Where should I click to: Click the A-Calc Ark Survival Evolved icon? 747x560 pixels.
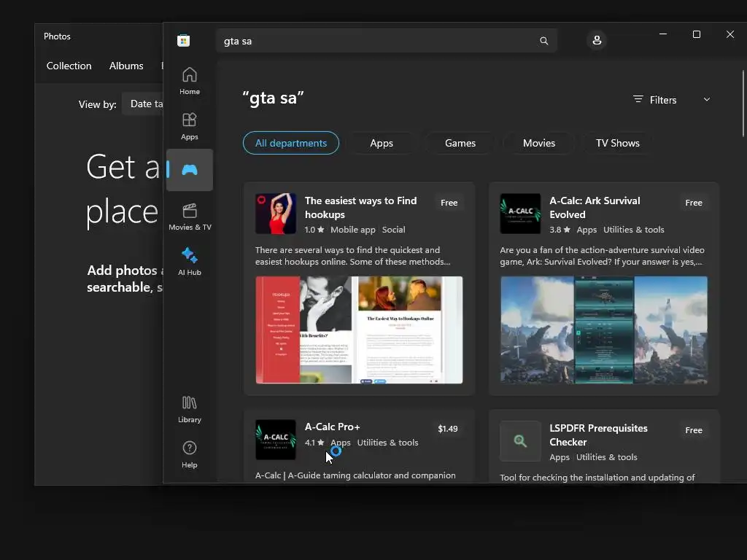[520, 214]
